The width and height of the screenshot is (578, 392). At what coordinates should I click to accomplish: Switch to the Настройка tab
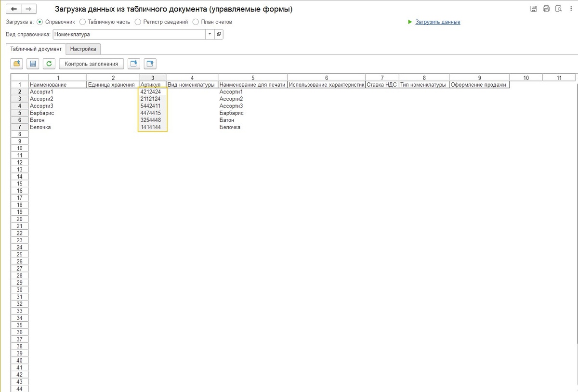[83, 49]
